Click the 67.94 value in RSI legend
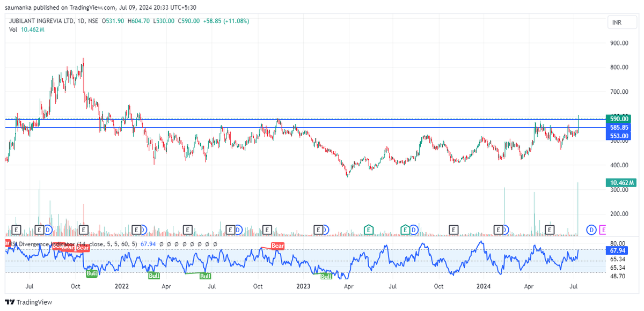 [148, 244]
